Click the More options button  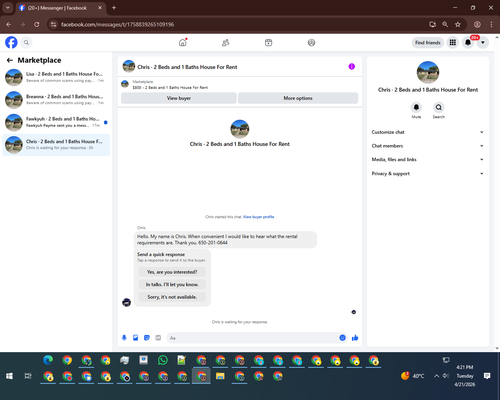[x=298, y=98]
